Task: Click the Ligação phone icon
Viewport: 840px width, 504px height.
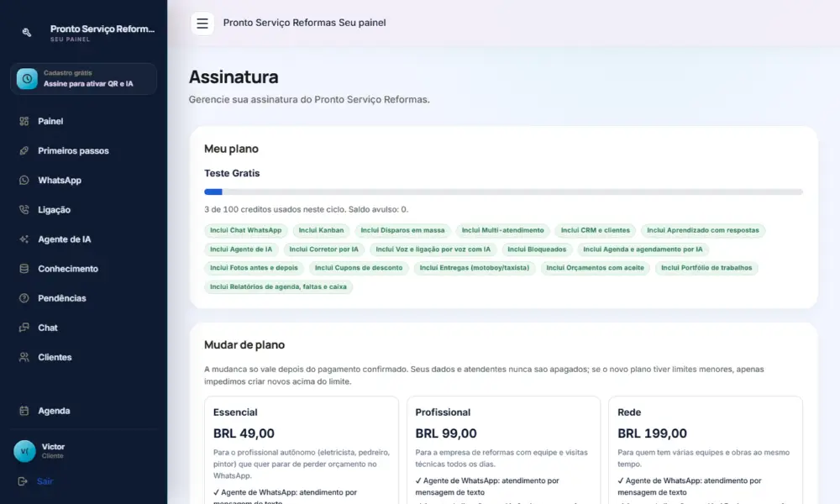Action: 24,209
